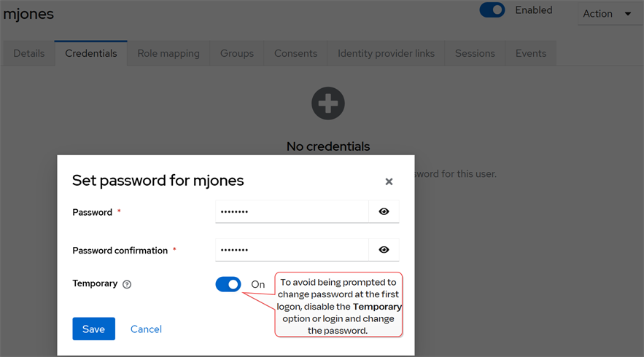Toggle the user Enabled switch
The height and width of the screenshot is (357, 644).
point(492,10)
